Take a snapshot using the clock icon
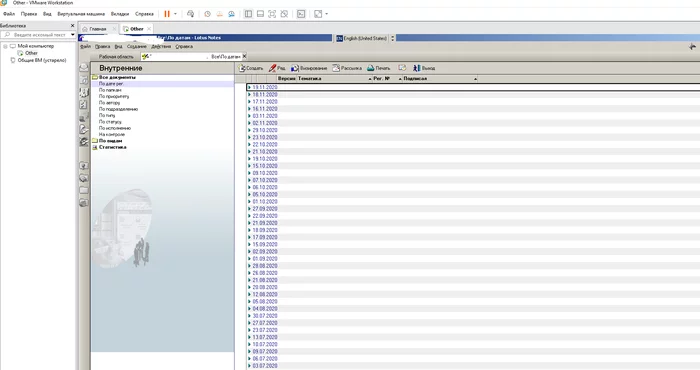 click(208, 14)
